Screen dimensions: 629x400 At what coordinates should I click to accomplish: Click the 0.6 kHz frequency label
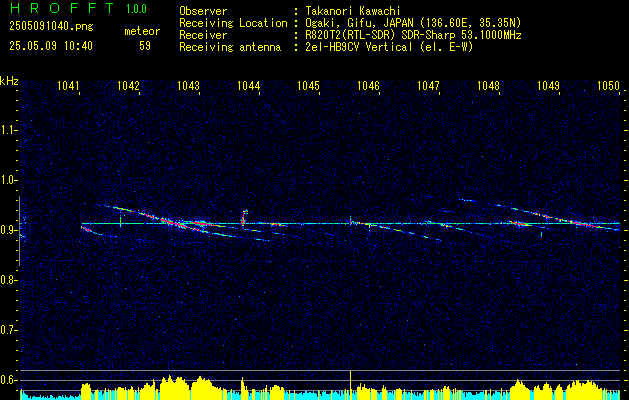click(8, 380)
